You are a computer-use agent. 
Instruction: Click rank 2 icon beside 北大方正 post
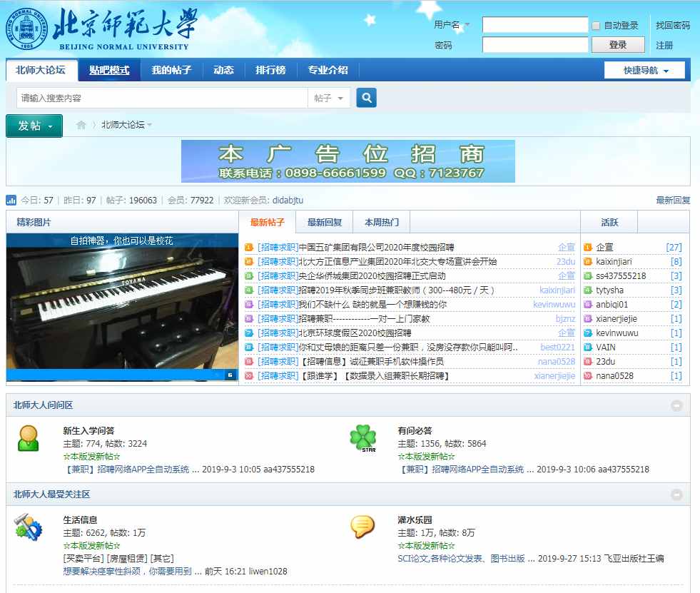(249, 262)
